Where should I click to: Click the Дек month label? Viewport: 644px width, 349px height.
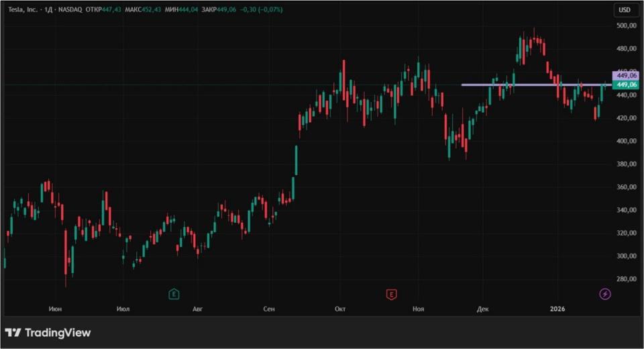(x=483, y=309)
